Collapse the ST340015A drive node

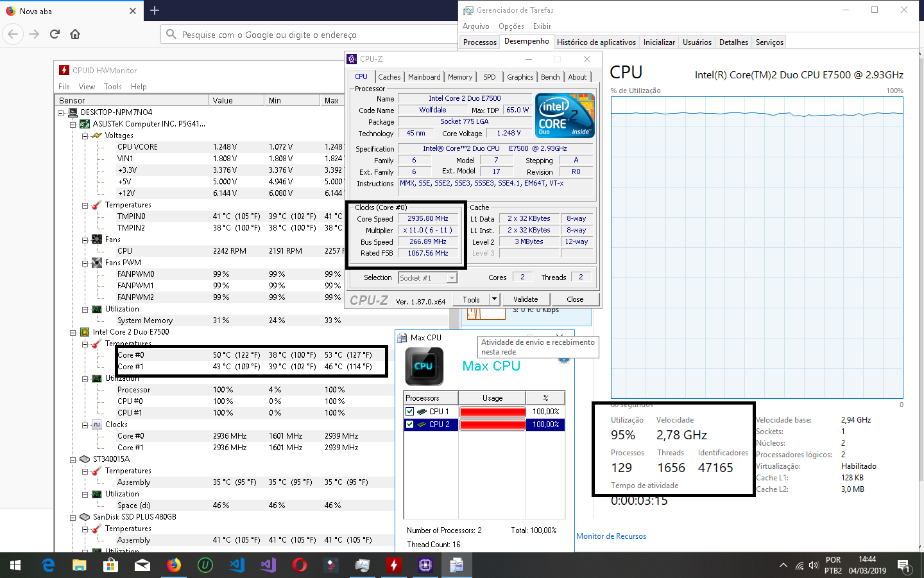73,459
